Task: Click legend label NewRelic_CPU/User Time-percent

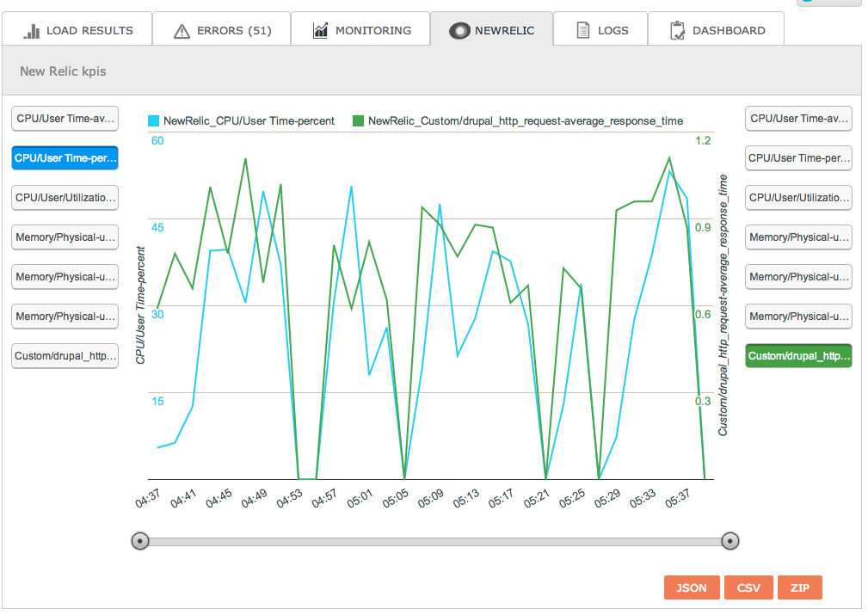Action: pyautogui.click(x=249, y=120)
